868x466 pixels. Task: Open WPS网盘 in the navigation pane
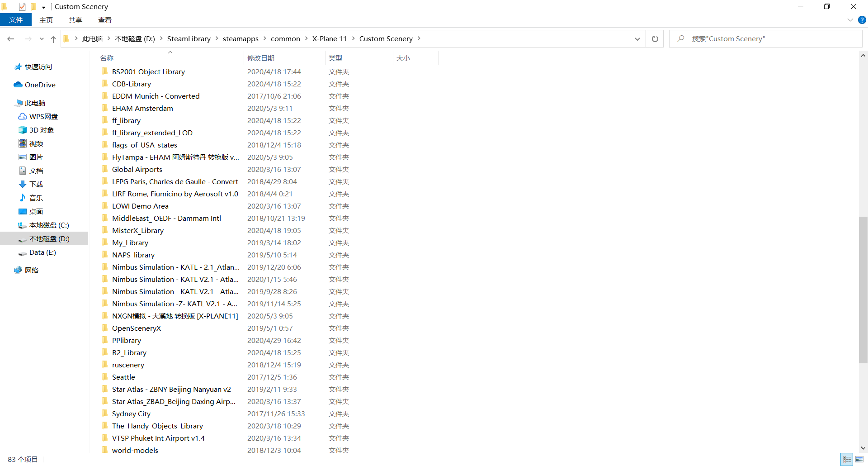[39, 117]
